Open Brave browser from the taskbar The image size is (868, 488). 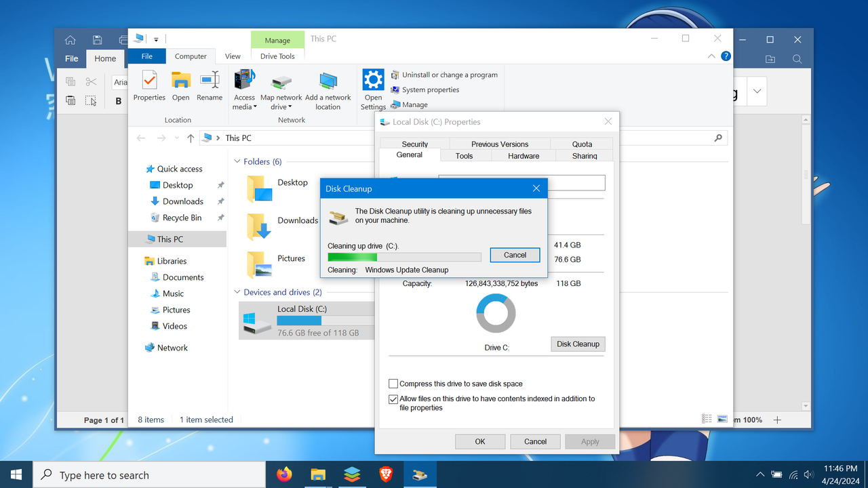(x=385, y=474)
